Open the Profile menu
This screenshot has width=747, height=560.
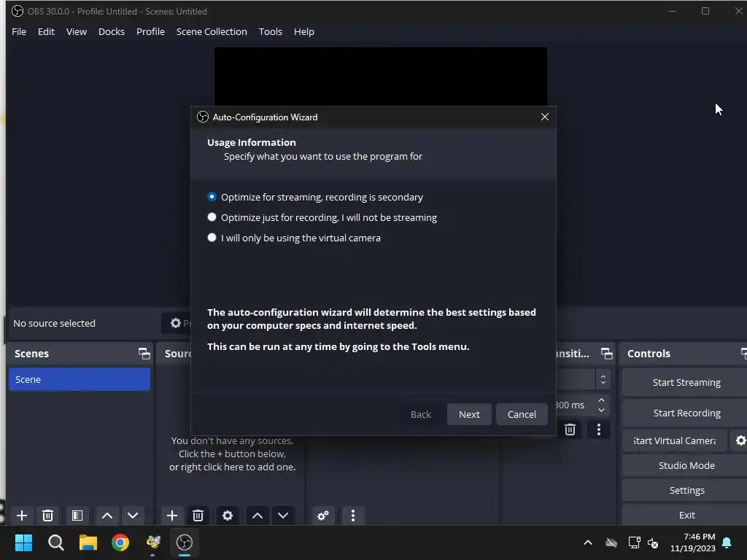150,31
